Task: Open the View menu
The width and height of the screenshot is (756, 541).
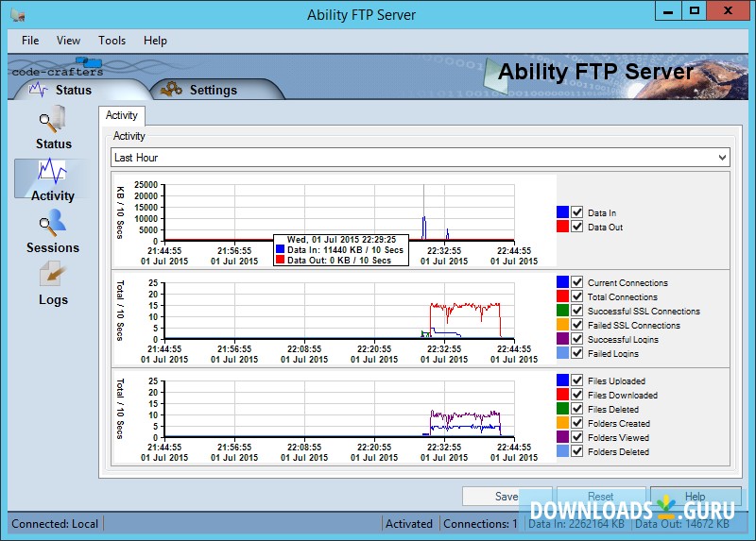Action: (68, 41)
